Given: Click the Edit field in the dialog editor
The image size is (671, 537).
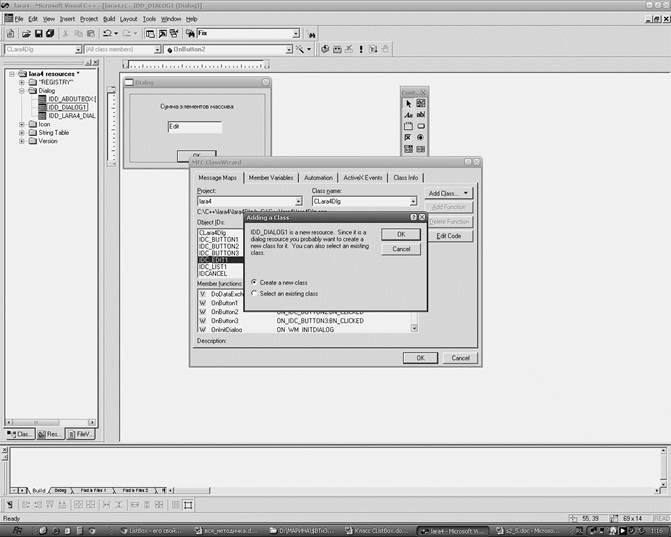Looking at the screenshot, I should point(195,127).
